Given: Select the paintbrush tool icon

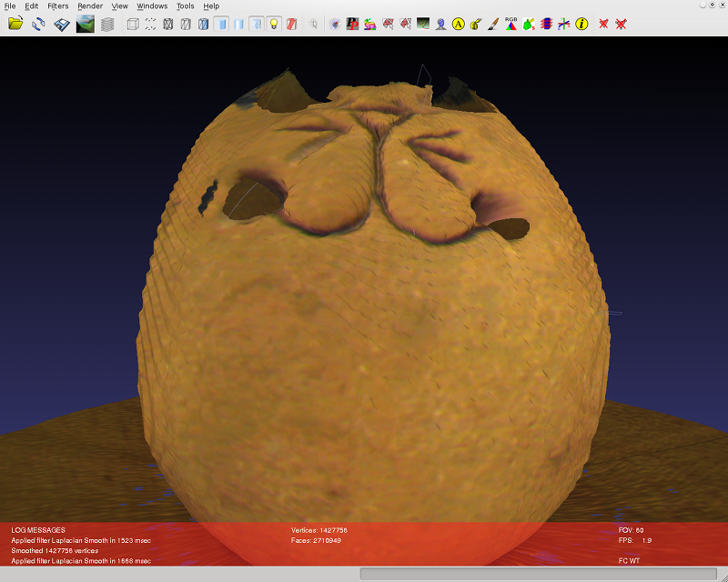Looking at the screenshot, I should (x=492, y=24).
